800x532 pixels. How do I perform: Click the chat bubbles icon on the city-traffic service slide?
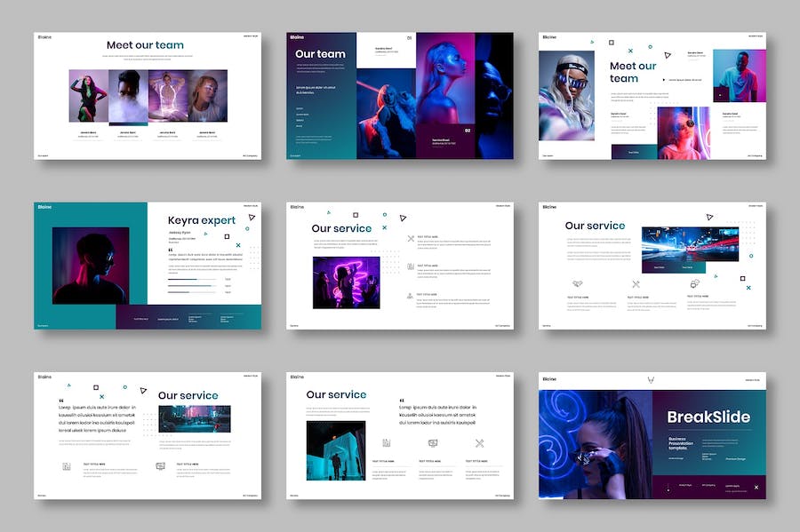pos(695,283)
